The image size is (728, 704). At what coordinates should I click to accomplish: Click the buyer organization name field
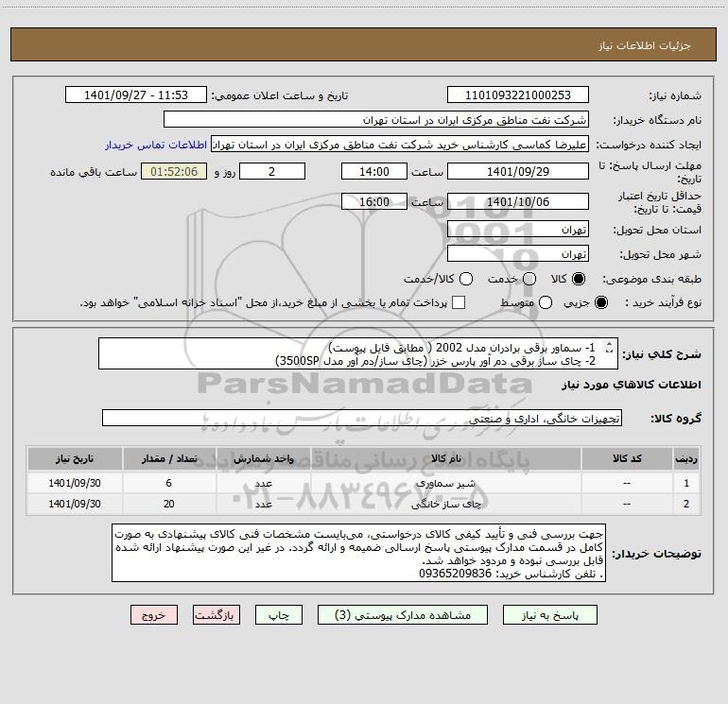point(376,120)
